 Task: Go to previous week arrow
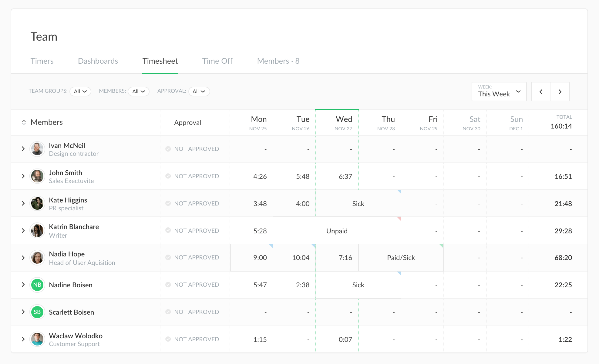coord(541,92)
